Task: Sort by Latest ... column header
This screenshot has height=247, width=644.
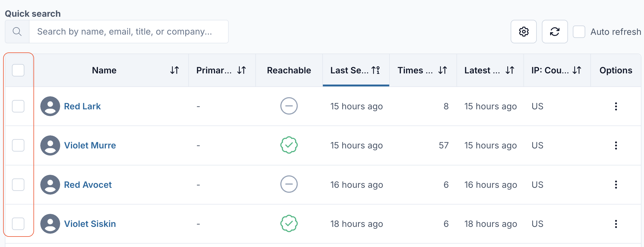Action: (490, 70)
